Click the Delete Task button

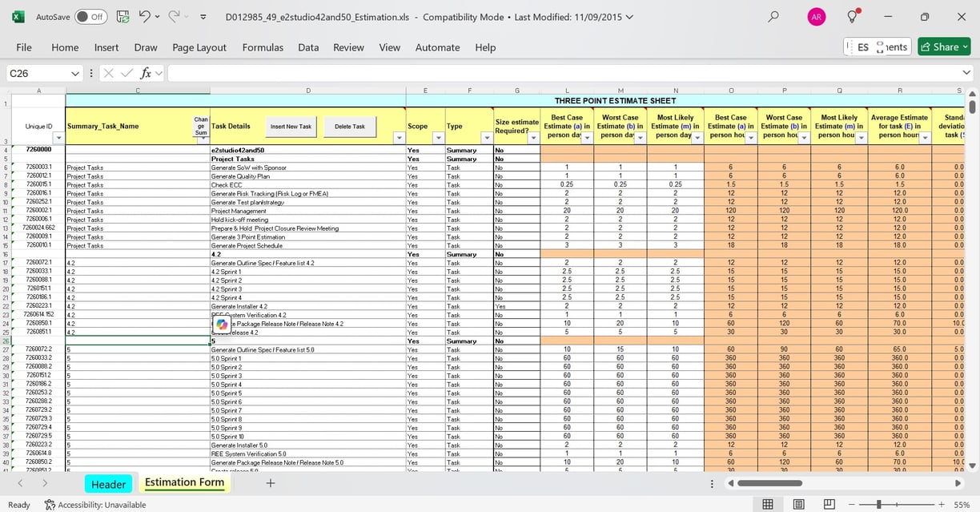coord(350,127)
